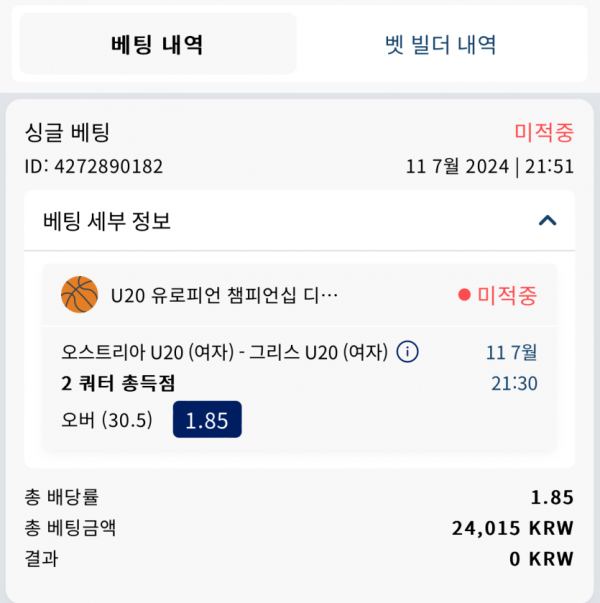
Task: Click the match start time 21:30
Action: (x=514, y=383)
